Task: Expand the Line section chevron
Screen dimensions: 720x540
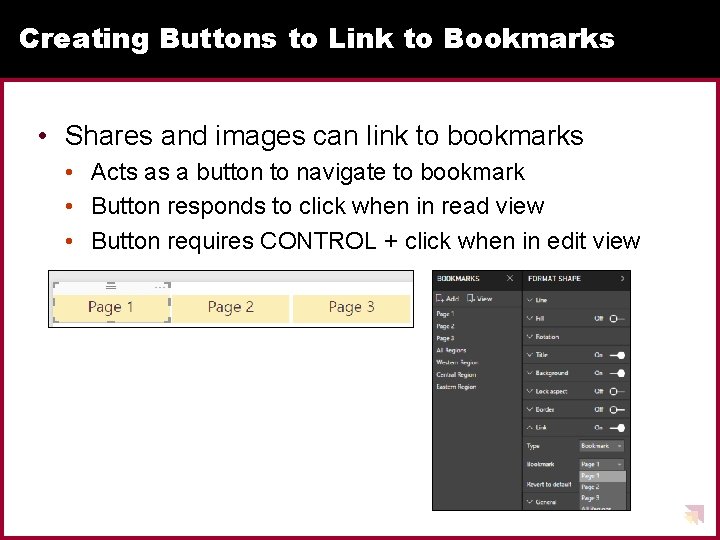Action: click(530, 300)
